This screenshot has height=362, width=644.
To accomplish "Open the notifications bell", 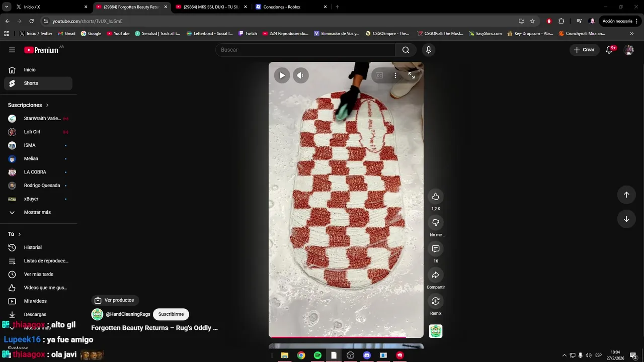I will click(x=609, y=50).
